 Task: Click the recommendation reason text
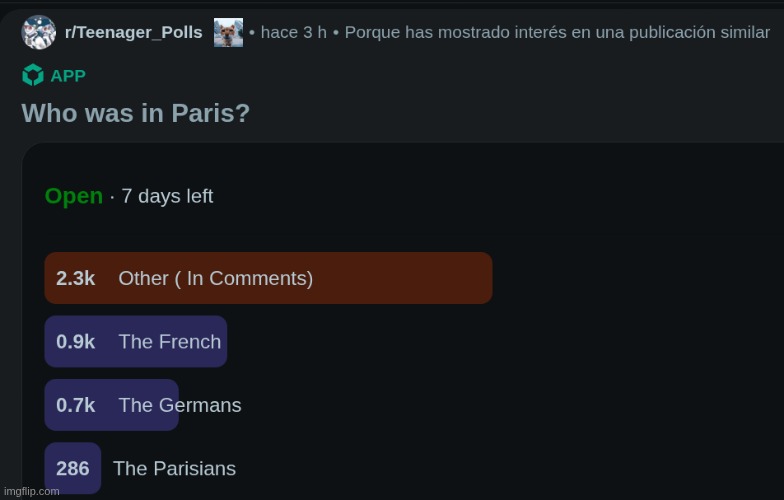click(557, 32)
